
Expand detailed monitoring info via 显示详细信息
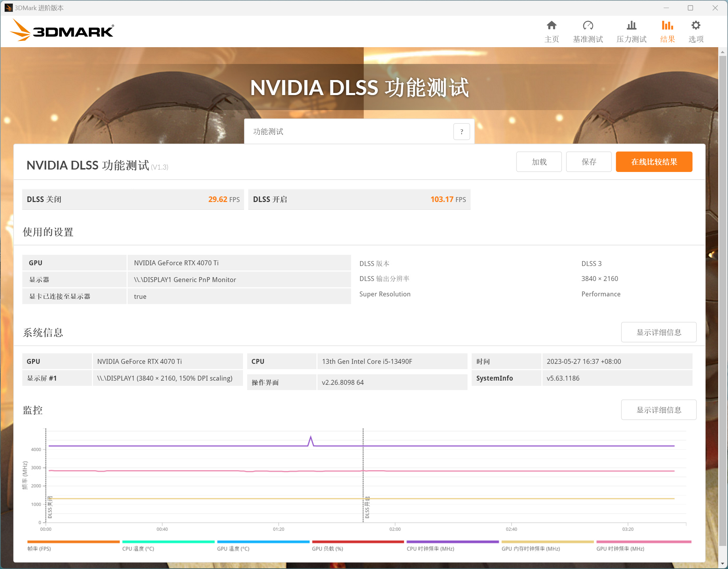[659, 410]
